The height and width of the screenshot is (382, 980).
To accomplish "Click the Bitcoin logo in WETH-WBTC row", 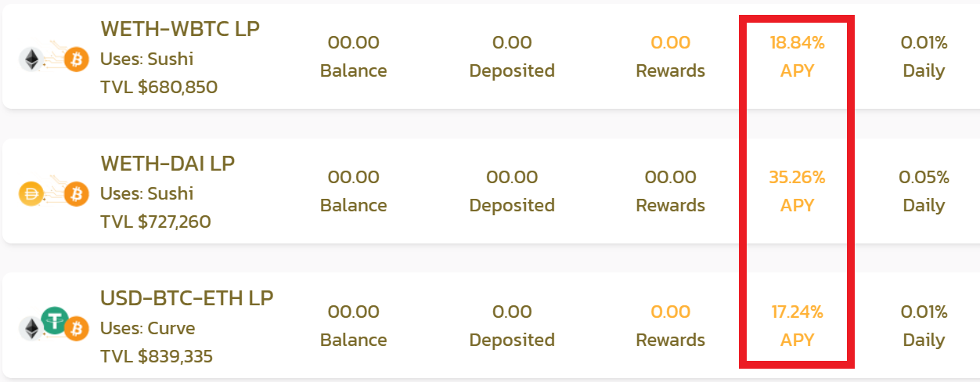I will (x=77, y=59).
